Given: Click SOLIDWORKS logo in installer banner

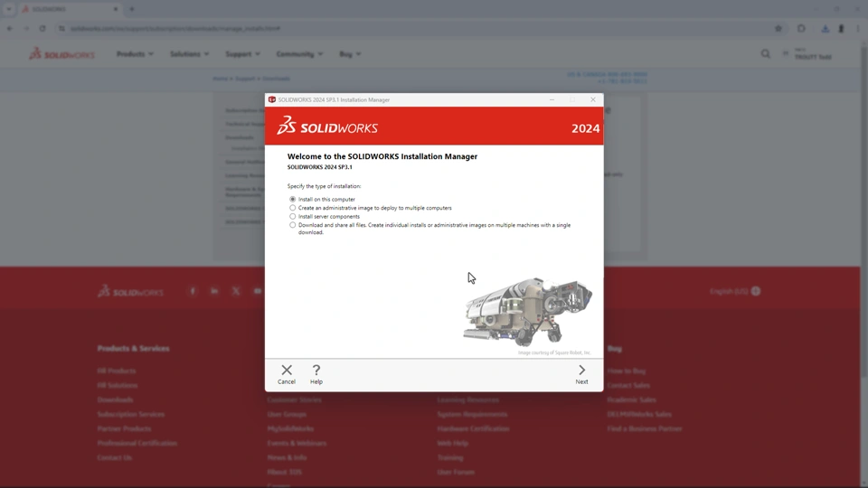Looking at the screenshot, I should (x=327, y=127).
